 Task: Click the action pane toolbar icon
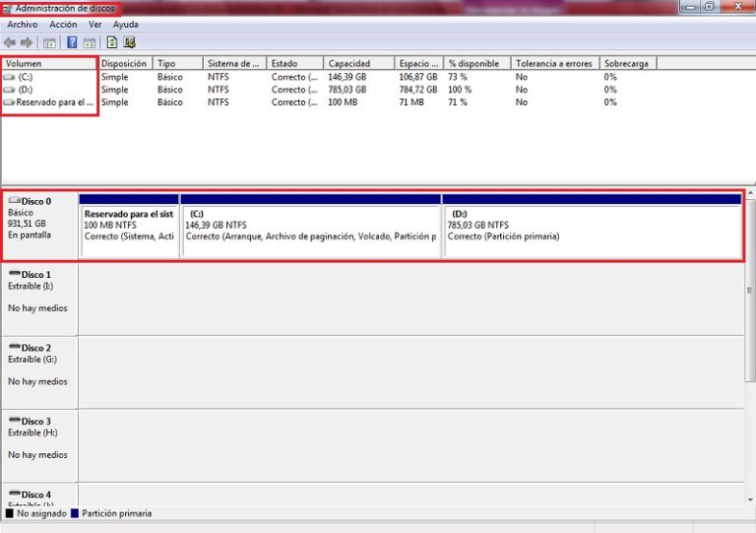click(x=90, y=43)
